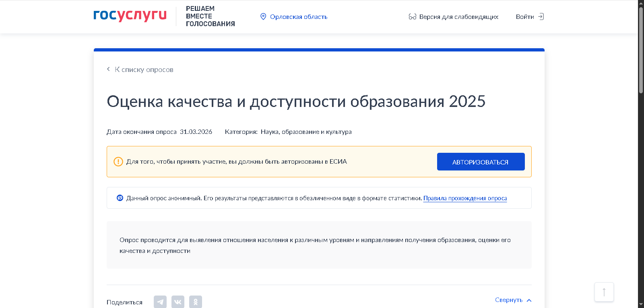Share the survey via VK icon
Screen dimensions: 644x308
click(178, 302)
